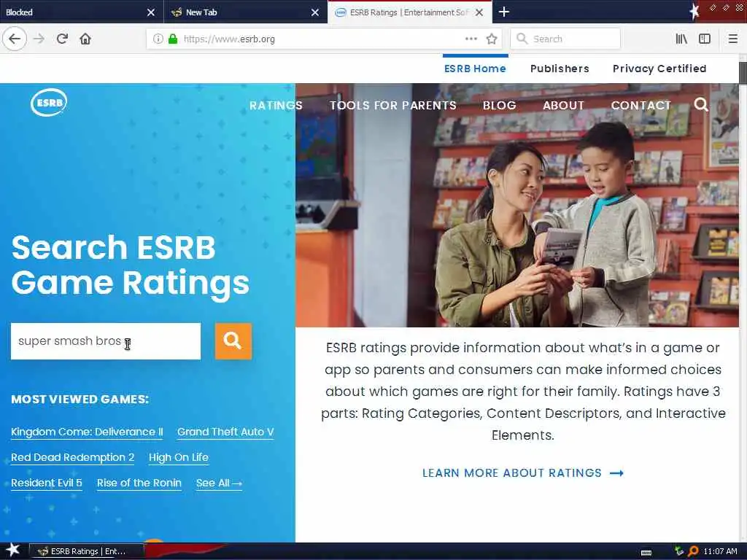The image size is (747, 560).
Task: Open Kingdom Come: Deliverance II link
Action: click(87, 432)
